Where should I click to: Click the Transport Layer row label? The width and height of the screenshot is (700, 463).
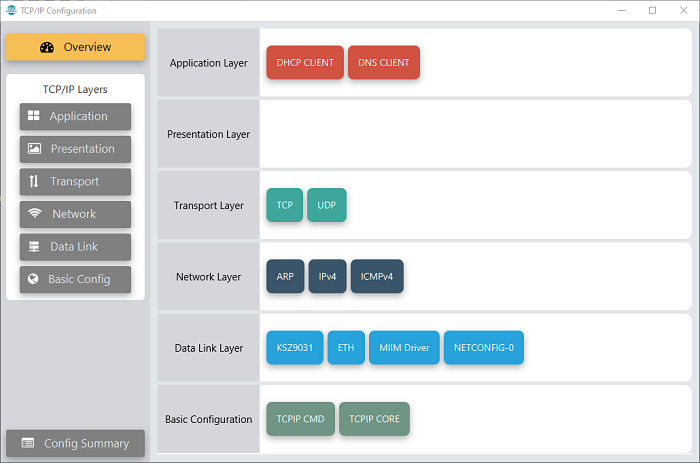click(208, 205)
